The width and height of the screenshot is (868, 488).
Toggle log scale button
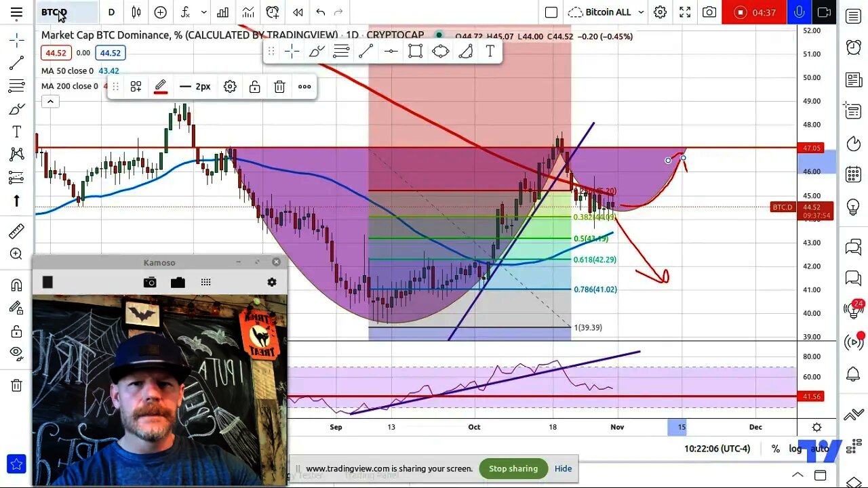tap(795, 449)
